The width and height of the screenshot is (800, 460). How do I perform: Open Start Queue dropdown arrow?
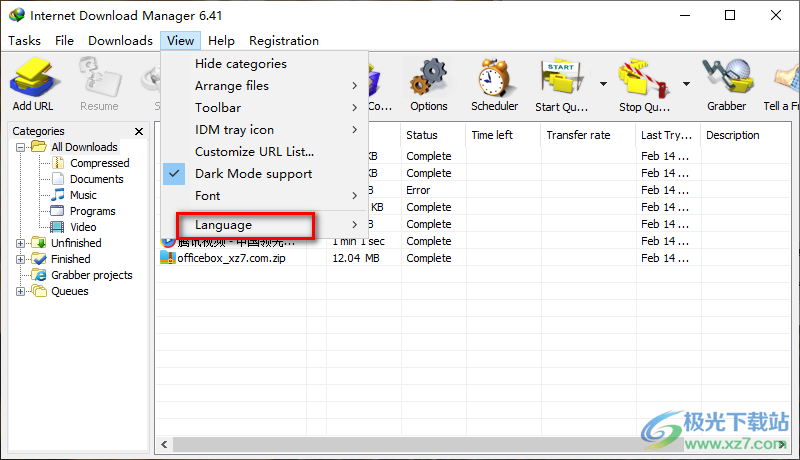click(x=603, y=84)
